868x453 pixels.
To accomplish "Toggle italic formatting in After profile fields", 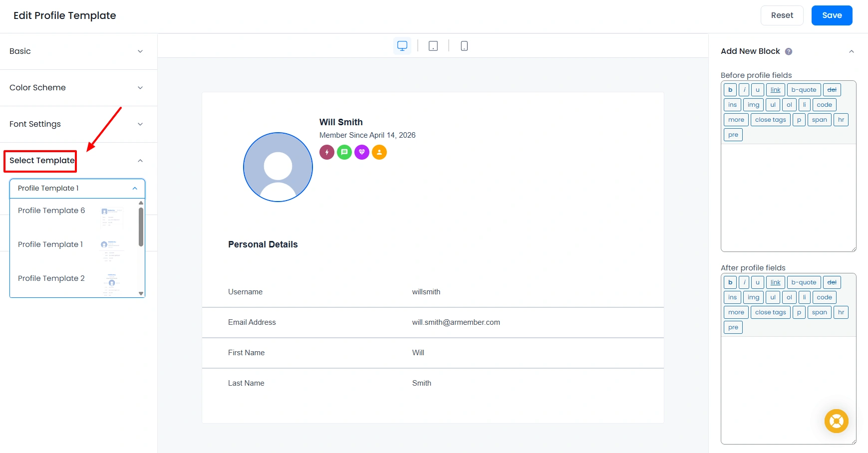I will point(744,282).
